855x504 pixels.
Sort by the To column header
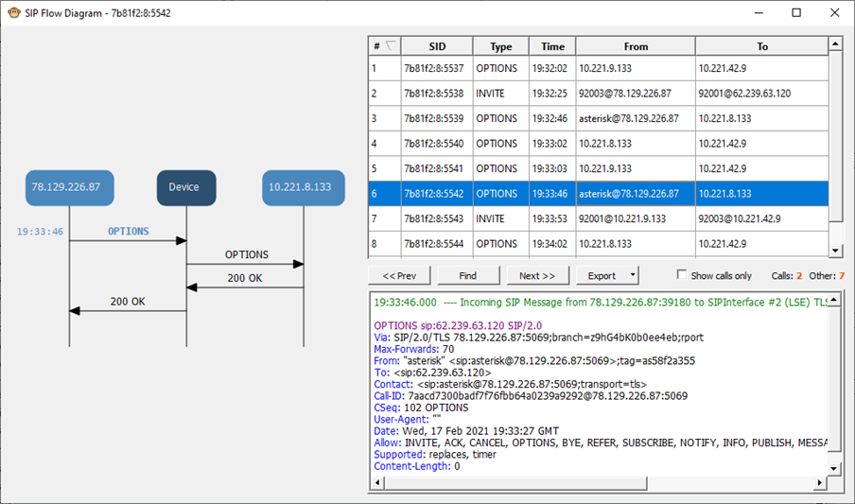pos(761,46)
